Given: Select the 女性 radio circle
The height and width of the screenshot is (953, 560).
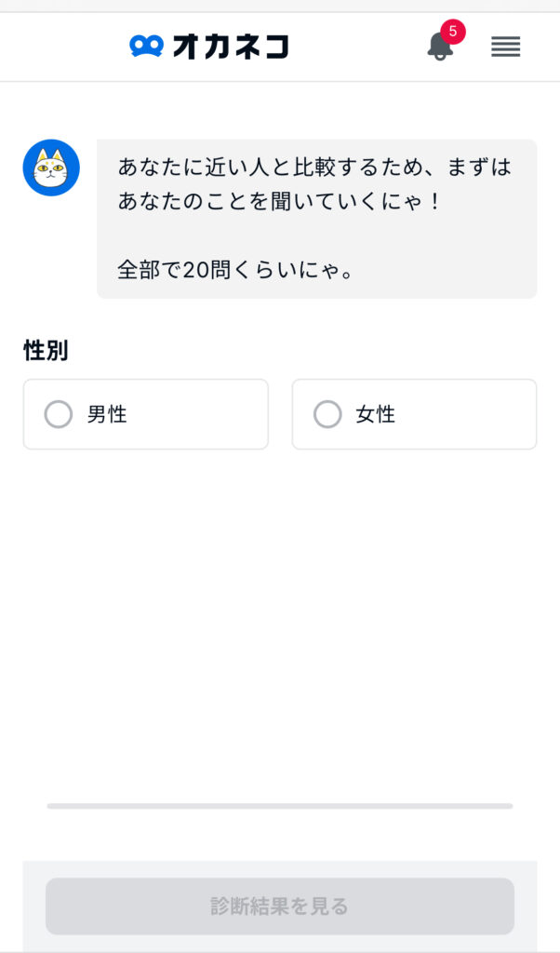Looking at the screenshot, I should (x=327, y=414).
